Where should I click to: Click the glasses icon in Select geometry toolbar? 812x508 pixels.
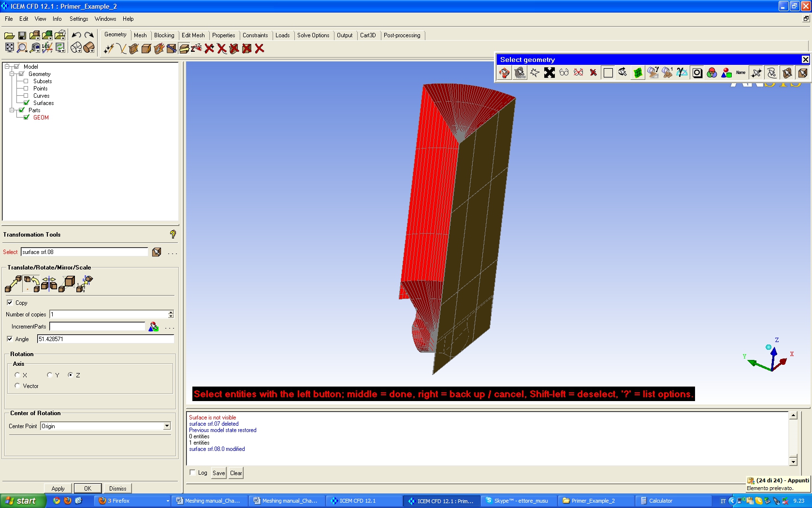coord(564,73)
